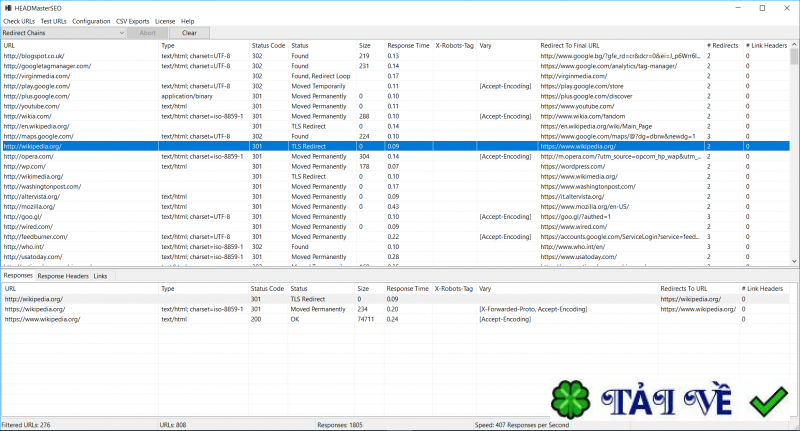The height and width of the screenshot is (431, 800).
Task: Click highlighted http://wikipedia.org/ row in upper table
Action: 395,146
